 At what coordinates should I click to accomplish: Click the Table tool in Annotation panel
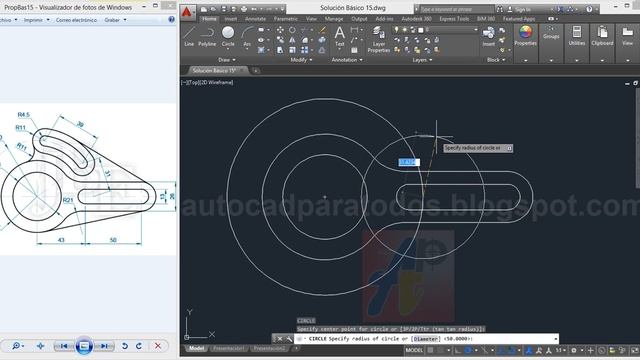[x=354, y=50]
